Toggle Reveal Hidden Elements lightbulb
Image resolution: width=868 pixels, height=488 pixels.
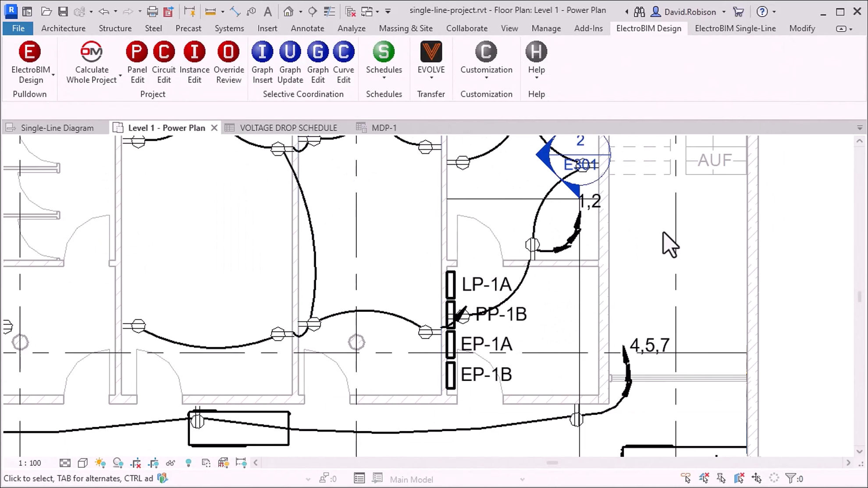click(x=189, y=463)
